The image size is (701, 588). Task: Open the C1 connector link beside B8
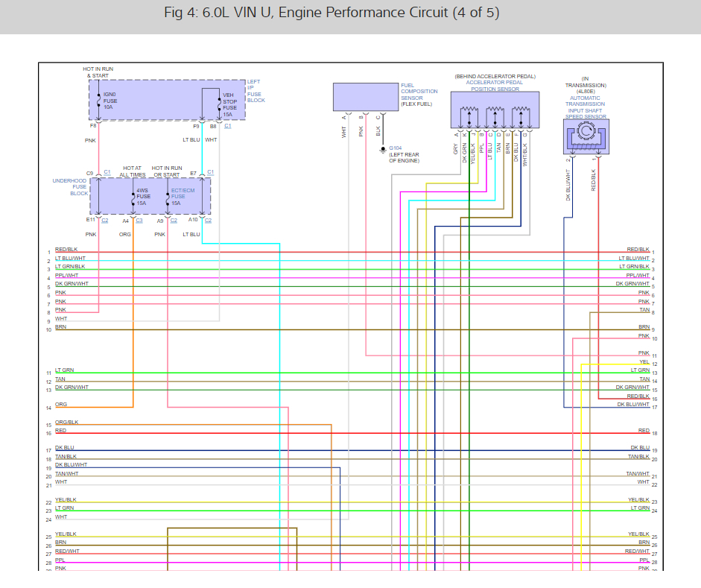(x=227, y=126)
